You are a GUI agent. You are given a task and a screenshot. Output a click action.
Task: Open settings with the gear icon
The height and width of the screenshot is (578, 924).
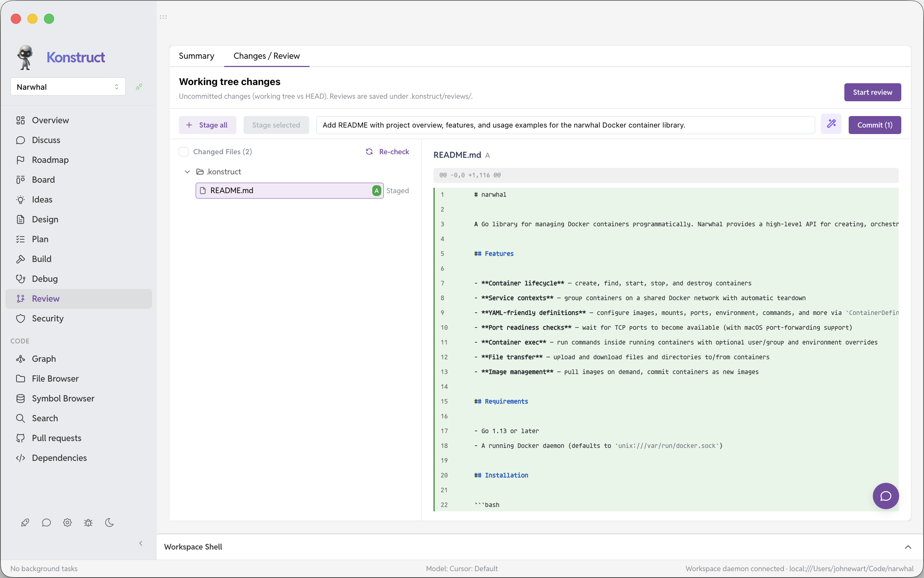point(67,523)
